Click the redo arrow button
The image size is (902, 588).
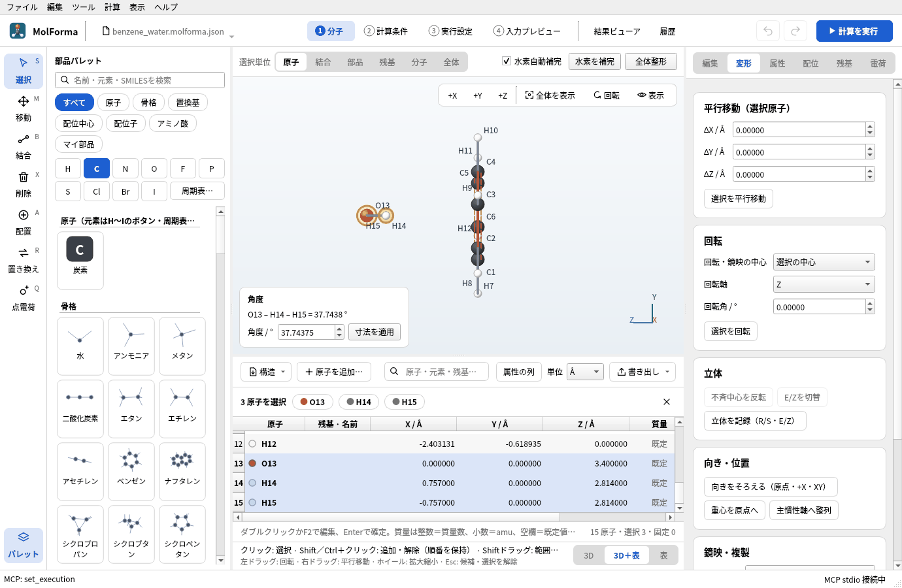(x=795, y=31)
